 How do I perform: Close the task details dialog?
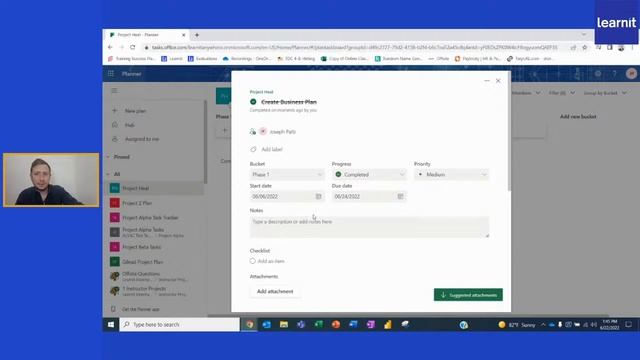(x=498, y=81)
